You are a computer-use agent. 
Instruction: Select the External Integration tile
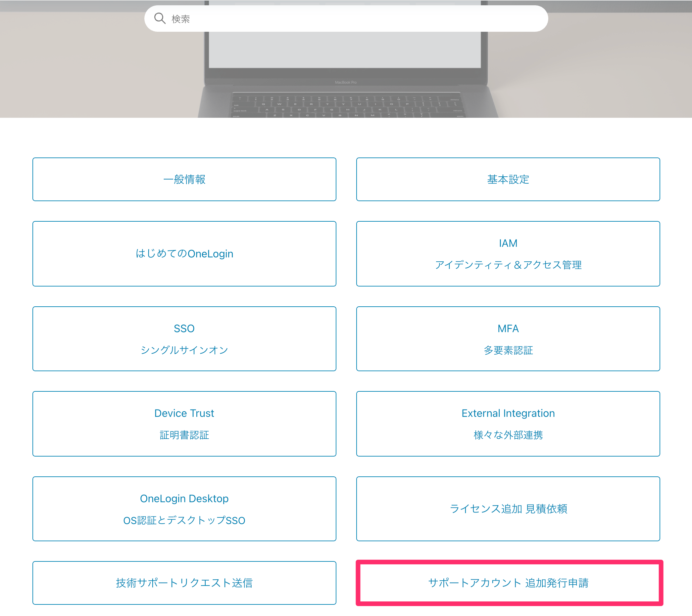pyautogui.click(x=508, y=424)
